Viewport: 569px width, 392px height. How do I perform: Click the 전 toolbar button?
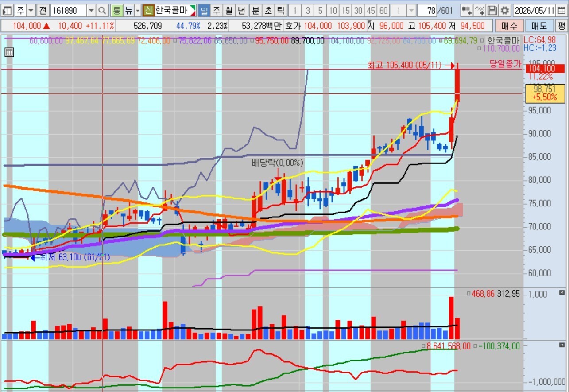(x=43, y=10)
